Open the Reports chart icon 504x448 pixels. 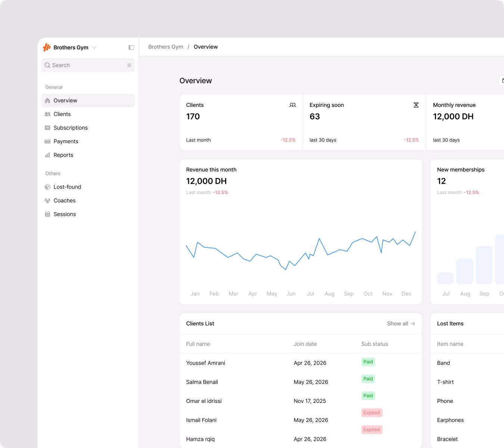[47, 155]
